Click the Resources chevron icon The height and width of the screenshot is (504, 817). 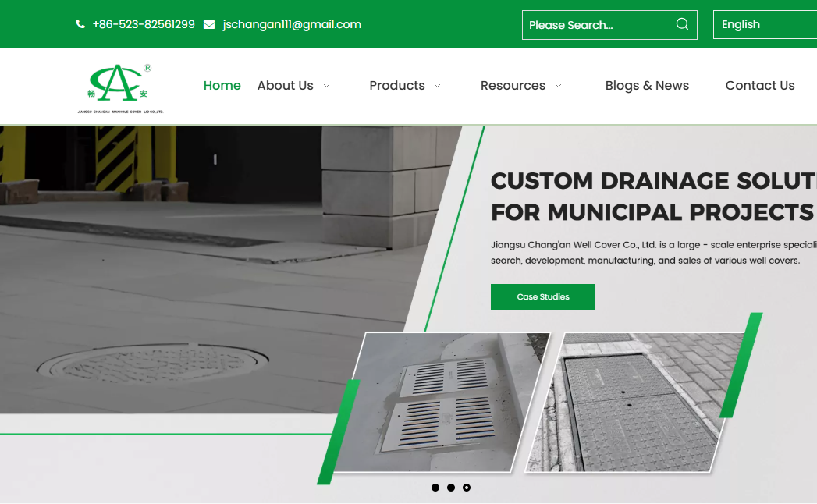point(558,86)
